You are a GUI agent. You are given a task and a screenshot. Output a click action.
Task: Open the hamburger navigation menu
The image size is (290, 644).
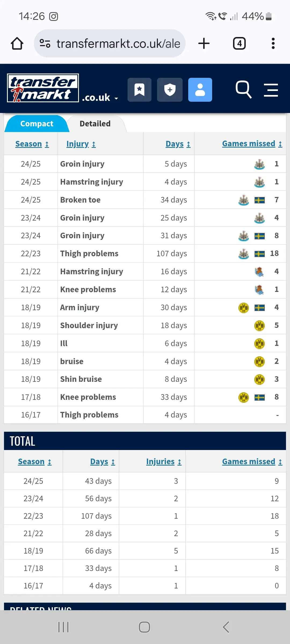pyautogui.click(x=271, y=90)
